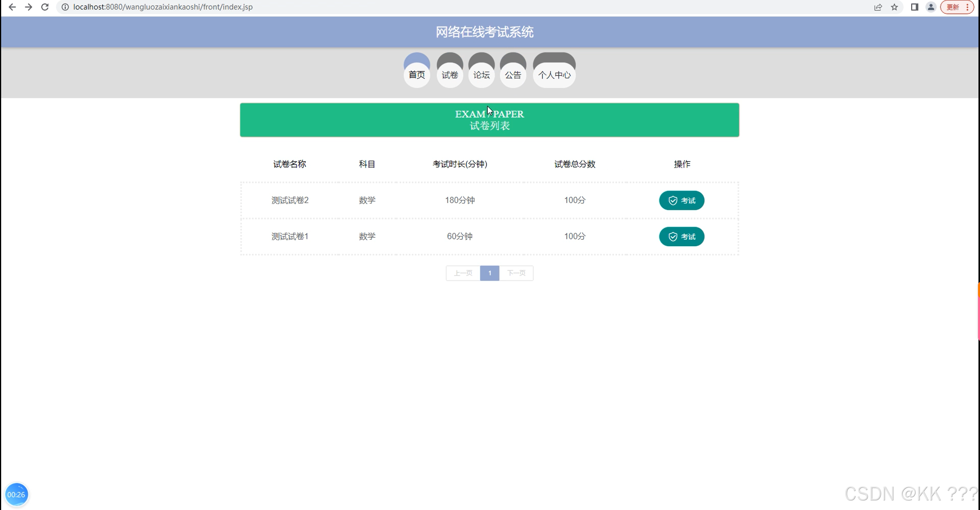This screenshot has height=510, width=980.
Task: Click the browser back arrow
Action: [x=12, y=7]
